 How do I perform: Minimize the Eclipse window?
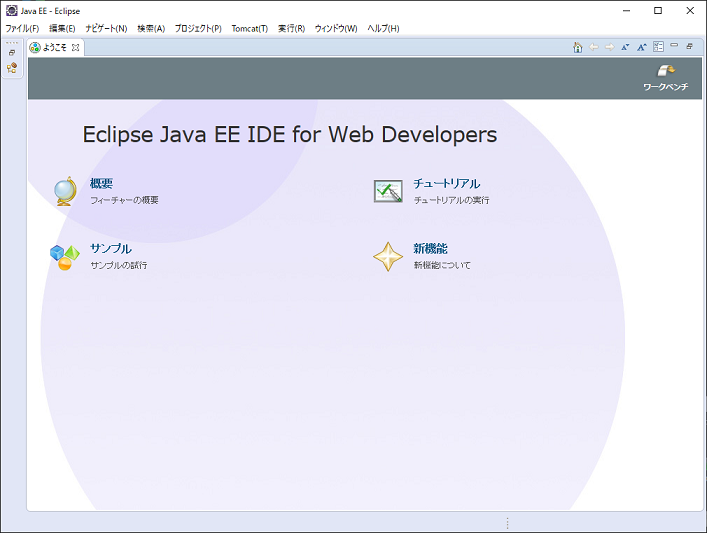[626, 10]
